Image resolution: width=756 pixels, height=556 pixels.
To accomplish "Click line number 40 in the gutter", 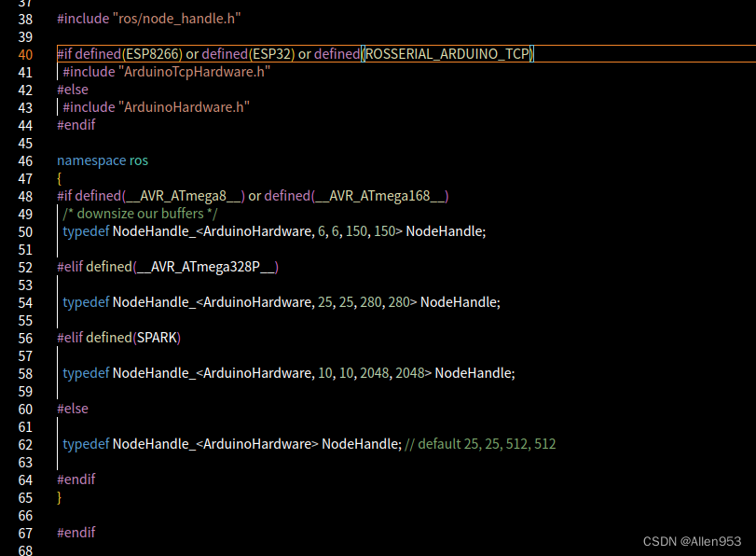I will (25, 53).
